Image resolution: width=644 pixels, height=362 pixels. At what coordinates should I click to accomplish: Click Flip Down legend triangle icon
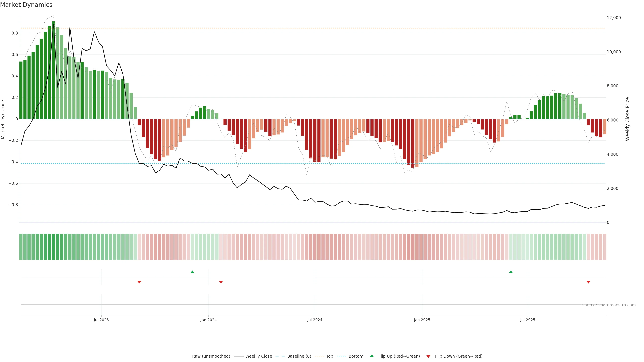pos(428,356)
